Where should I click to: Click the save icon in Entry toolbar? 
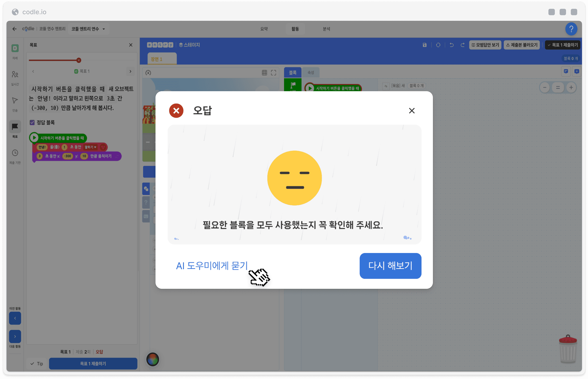coord(424,45)
